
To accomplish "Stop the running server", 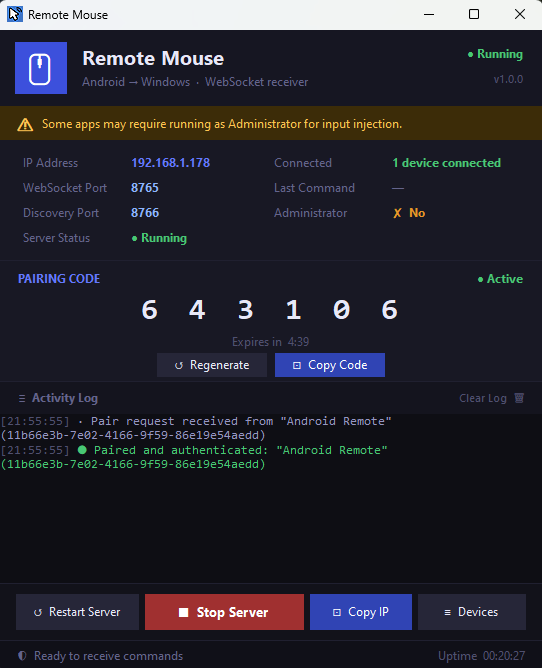I will click(225, 612).
